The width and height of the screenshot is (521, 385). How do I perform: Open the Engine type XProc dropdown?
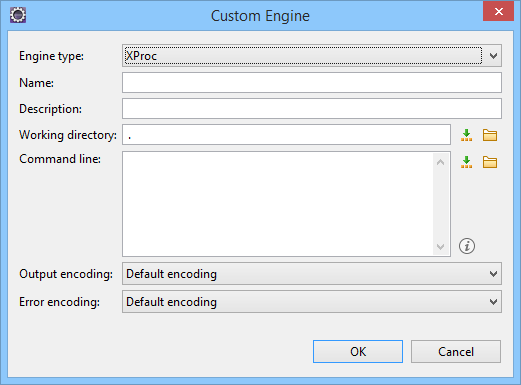(x=312, y=56)
